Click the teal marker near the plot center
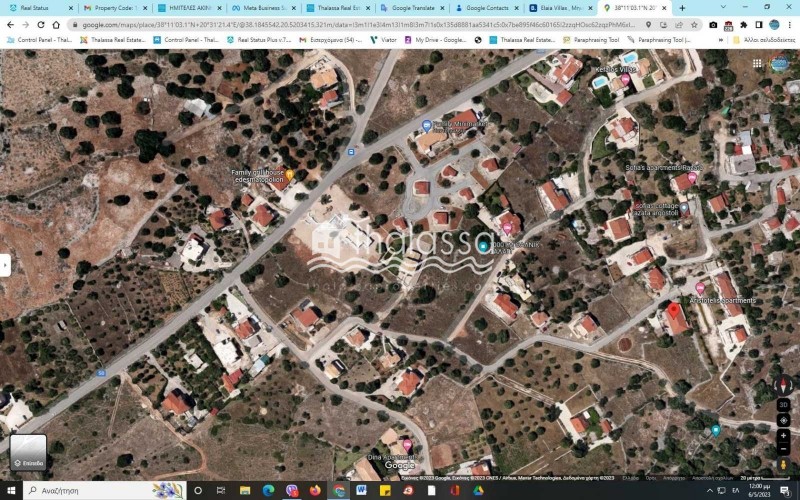This screenshot has height=500, width=800. point(484,247)
